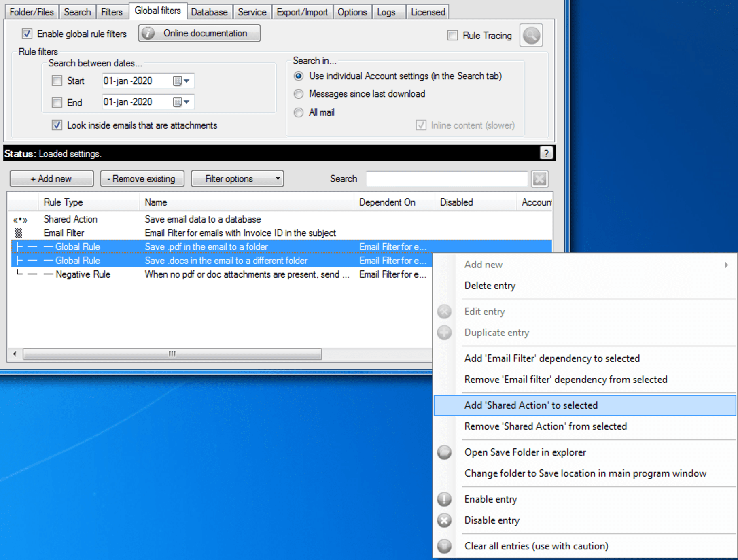Viewport: 738px width, 560px height.
Task: Enable the Rule Tracing checkbox
Action: [452, 36]
